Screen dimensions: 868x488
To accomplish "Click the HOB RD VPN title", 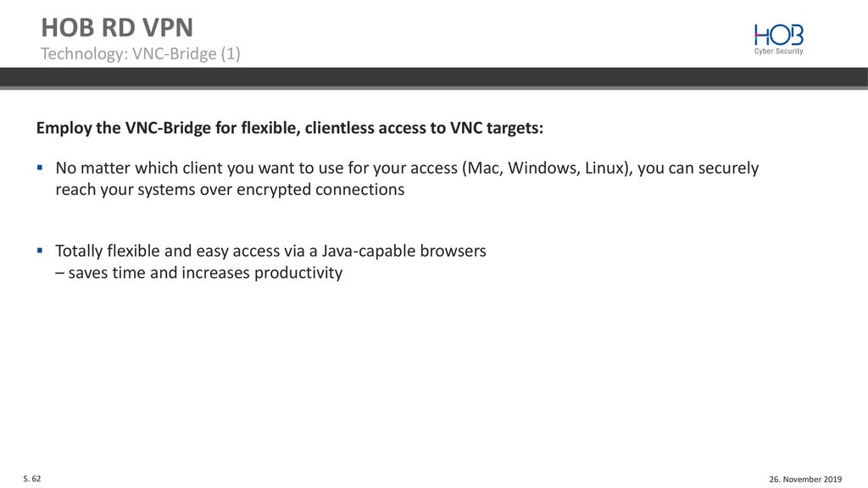I will [x=117, y=27].
